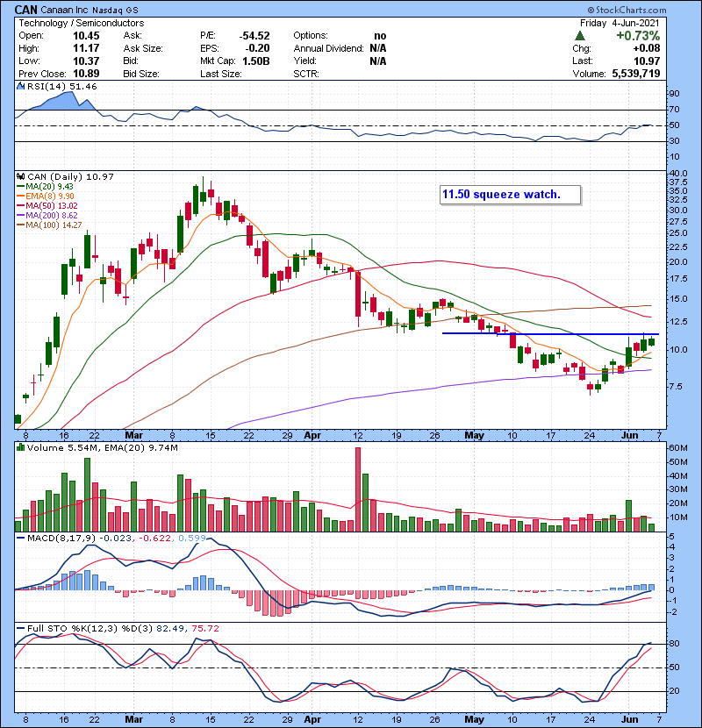Click the Chg value +0.08

coord(646,48)
